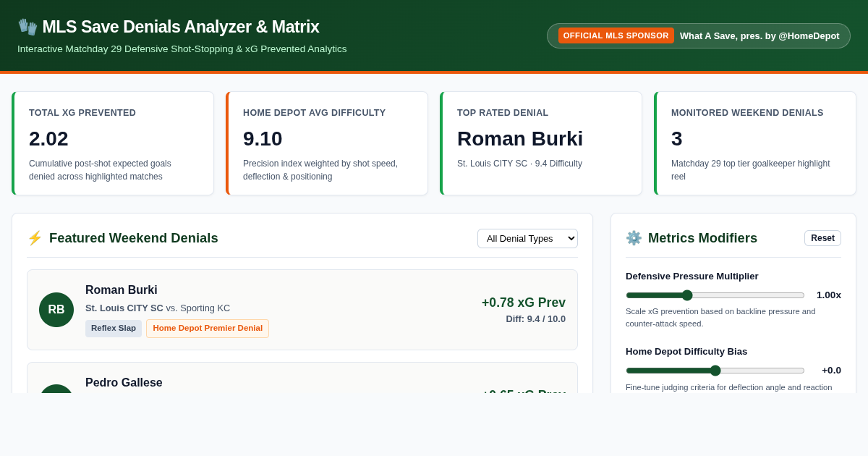
Task: Click the Featured Weekend Denials heading
Action: [x=134, y=238]
